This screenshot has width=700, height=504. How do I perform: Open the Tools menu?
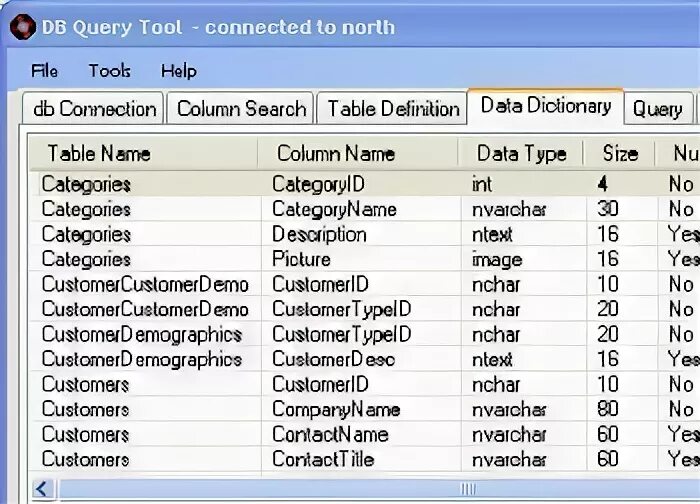pyautogui.click(x=109, y=71)
